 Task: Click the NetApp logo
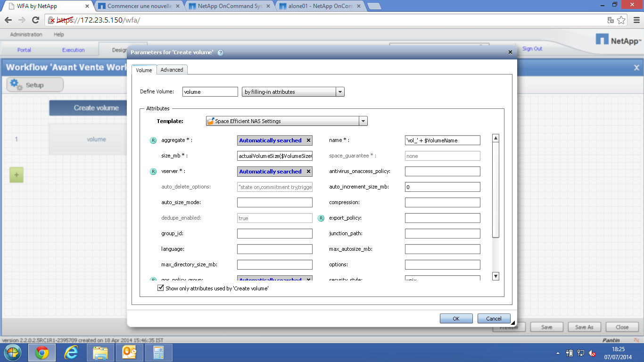click(x=619, y=41)
